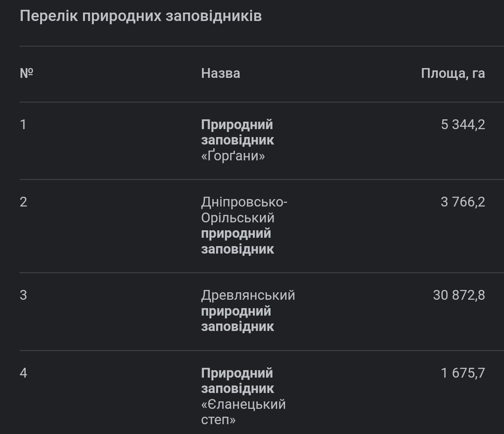Open the «Єланецький степ» reserve name
Image resolution: width=504 pixels, height=434 pixels.
(243, 412)
